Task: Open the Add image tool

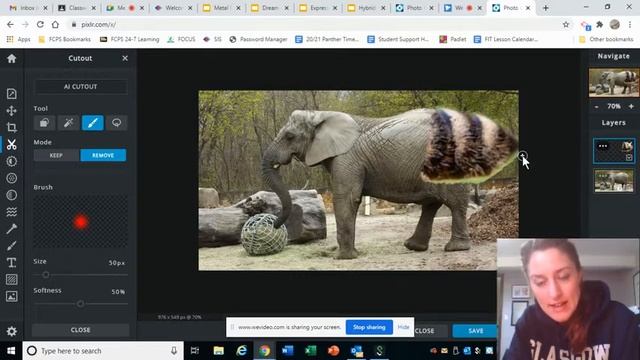Action: (x=11, y=296)
